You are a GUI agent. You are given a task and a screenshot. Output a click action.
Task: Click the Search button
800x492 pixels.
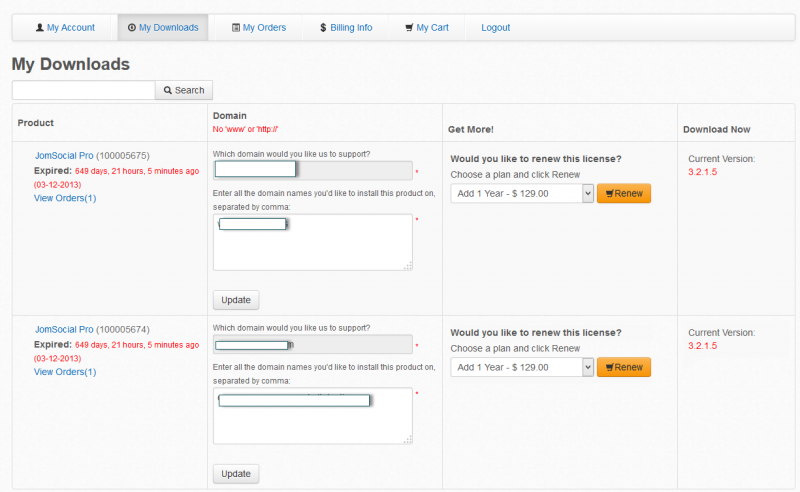tap(184, 90)
